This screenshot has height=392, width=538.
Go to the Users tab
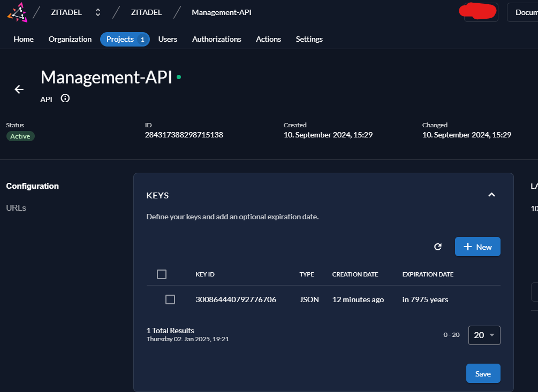(x=168, y=39)
